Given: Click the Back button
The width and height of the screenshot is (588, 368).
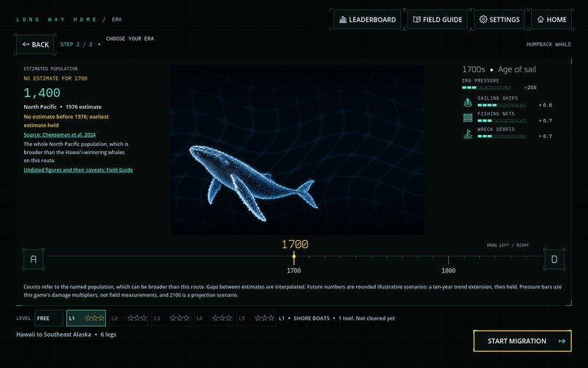Looking at the screenshot, I should click(35, 45).
